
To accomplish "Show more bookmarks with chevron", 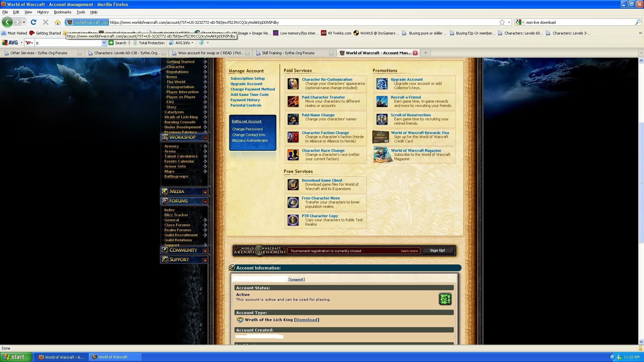I will pos(640,33).
